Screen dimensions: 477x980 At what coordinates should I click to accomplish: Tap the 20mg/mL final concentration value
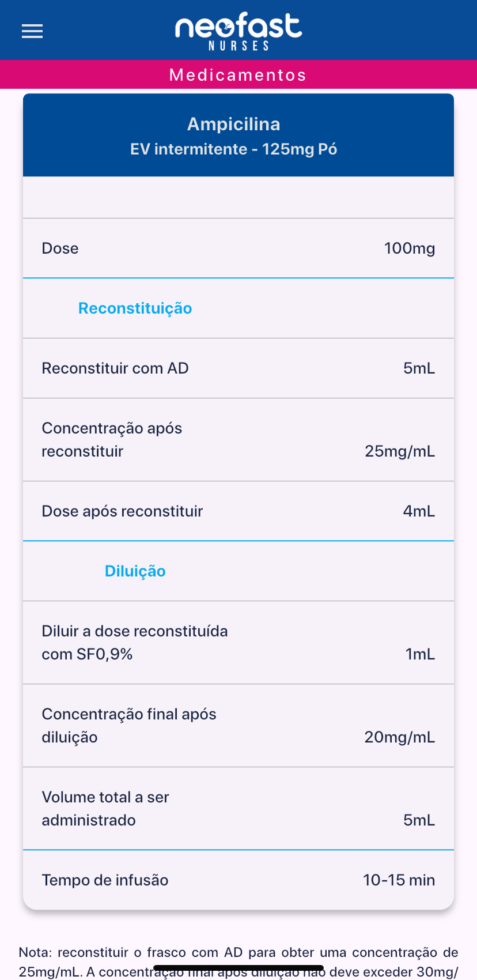[400, 737]
